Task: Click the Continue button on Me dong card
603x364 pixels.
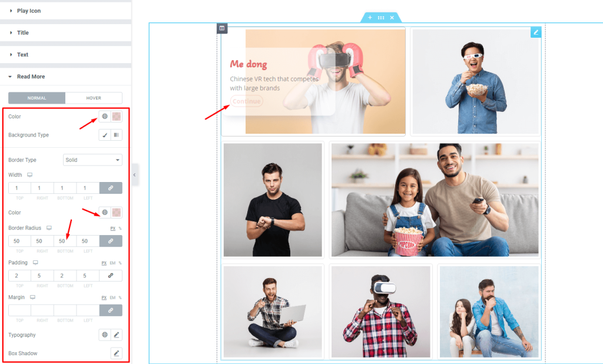Action: (247, 101)
